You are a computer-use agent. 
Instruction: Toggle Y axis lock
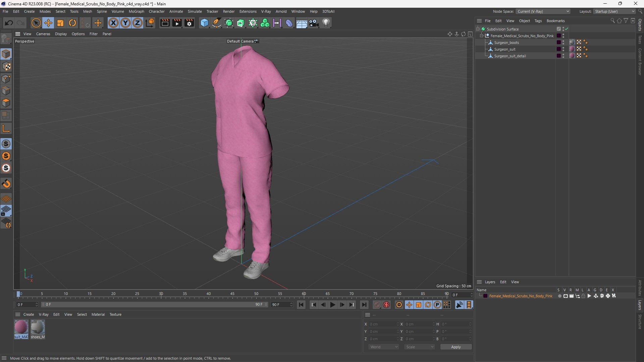click(125, 23)
